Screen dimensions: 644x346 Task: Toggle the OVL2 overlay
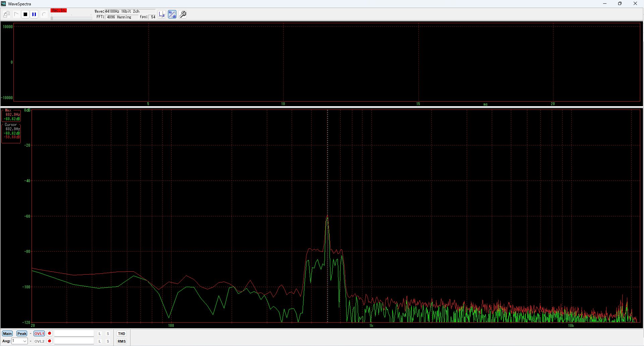tap(39, 341)
